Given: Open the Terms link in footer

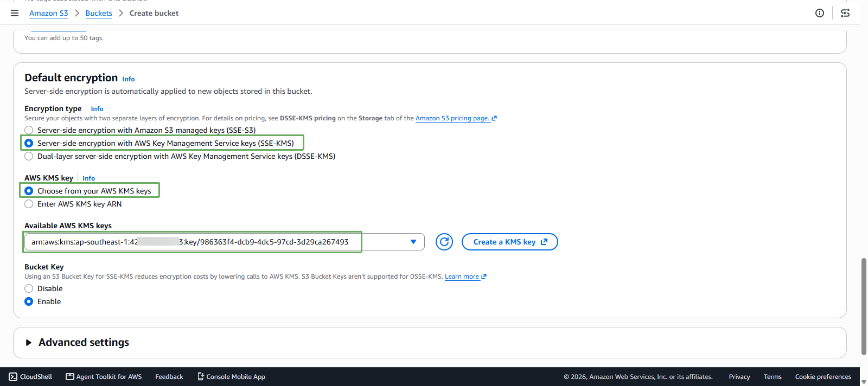Looking at the screenshot, I should (x=773, y=377).
